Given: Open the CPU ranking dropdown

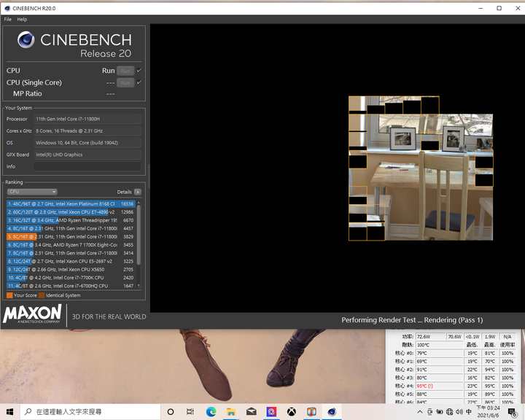Looking at the screenshot, I should tap(32, 192).
